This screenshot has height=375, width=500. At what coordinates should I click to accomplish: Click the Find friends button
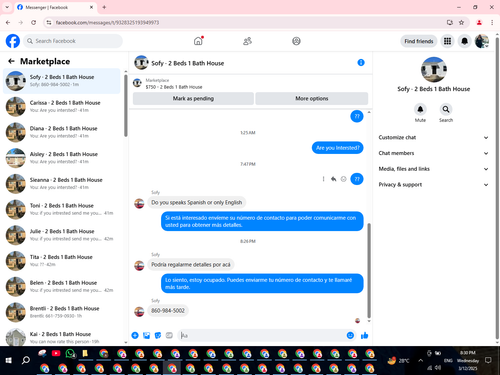click(x=419, y=41)
